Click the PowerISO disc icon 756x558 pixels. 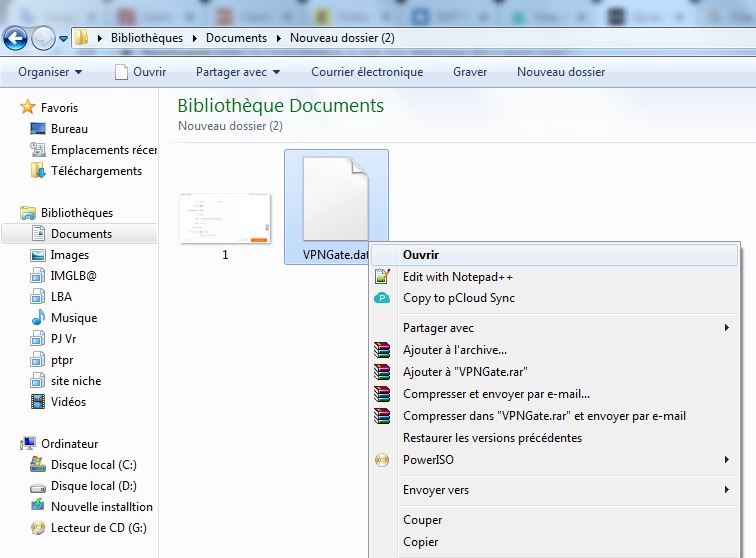pos(382,460)
